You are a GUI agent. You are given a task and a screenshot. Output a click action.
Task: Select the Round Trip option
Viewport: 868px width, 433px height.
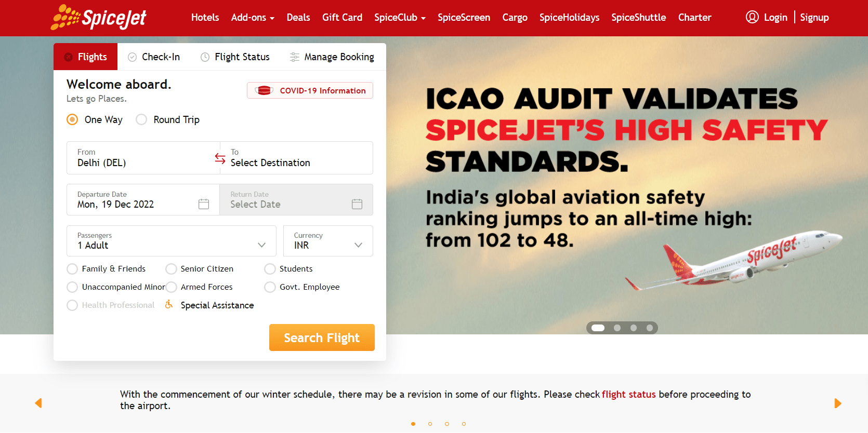(168, 119)
